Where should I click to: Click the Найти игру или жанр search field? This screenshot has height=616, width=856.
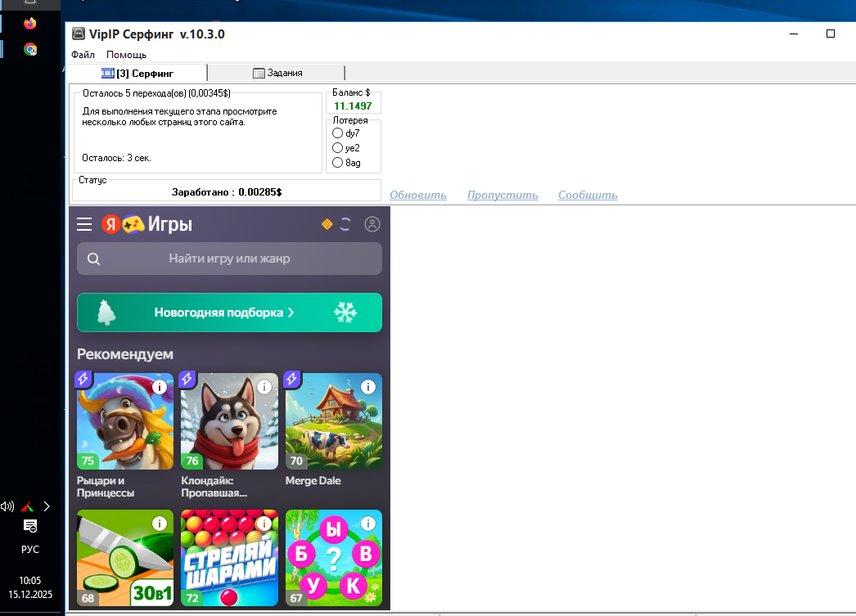[x=229, y=259]
